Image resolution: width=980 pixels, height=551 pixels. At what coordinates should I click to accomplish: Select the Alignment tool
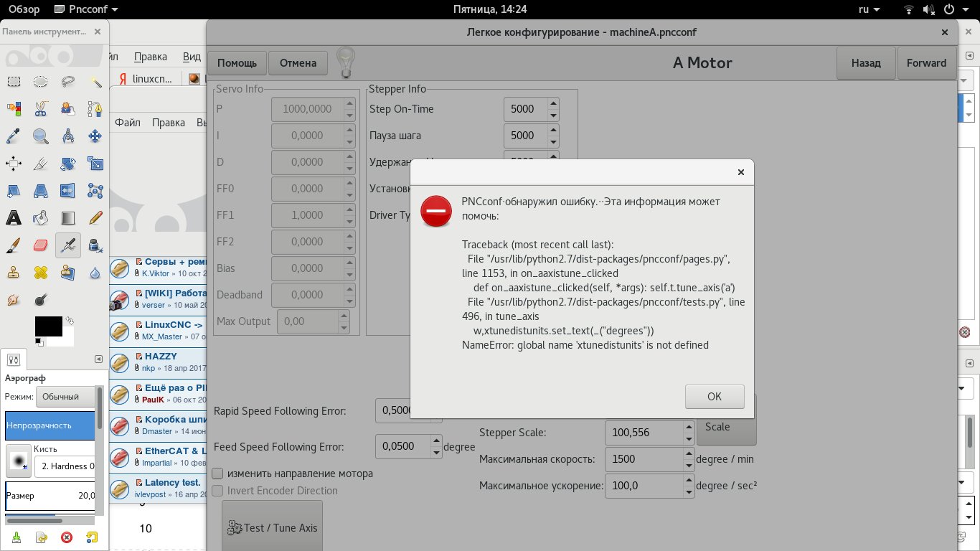tap(14, 164)
